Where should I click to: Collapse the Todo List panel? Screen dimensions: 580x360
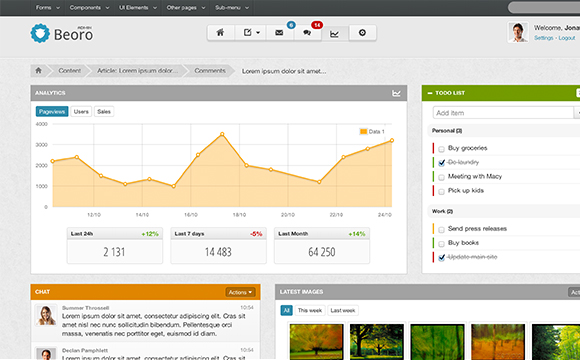[430, 93]
